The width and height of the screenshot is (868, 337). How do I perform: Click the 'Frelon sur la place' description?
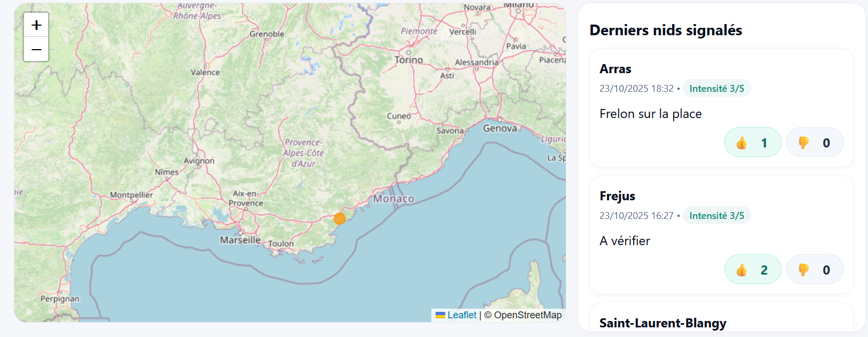(650, 114)
